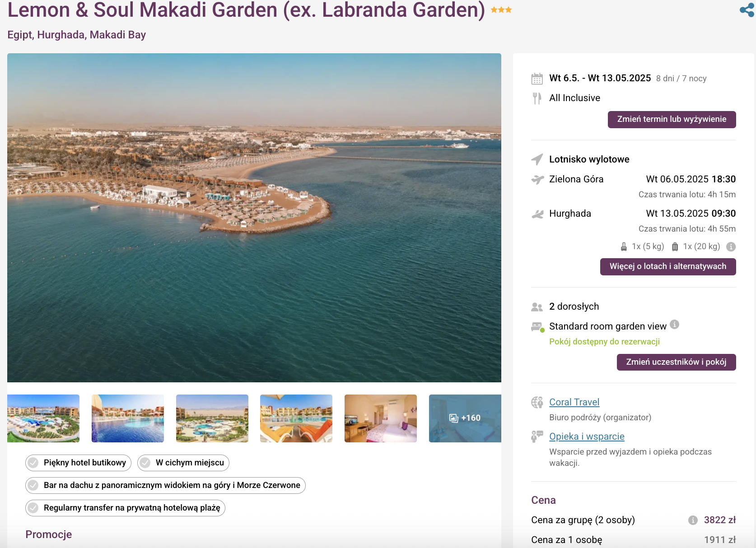The width and height of the screenshot is (756, 548).
Task: Click the two adults people icon
Action: point(537,307)
